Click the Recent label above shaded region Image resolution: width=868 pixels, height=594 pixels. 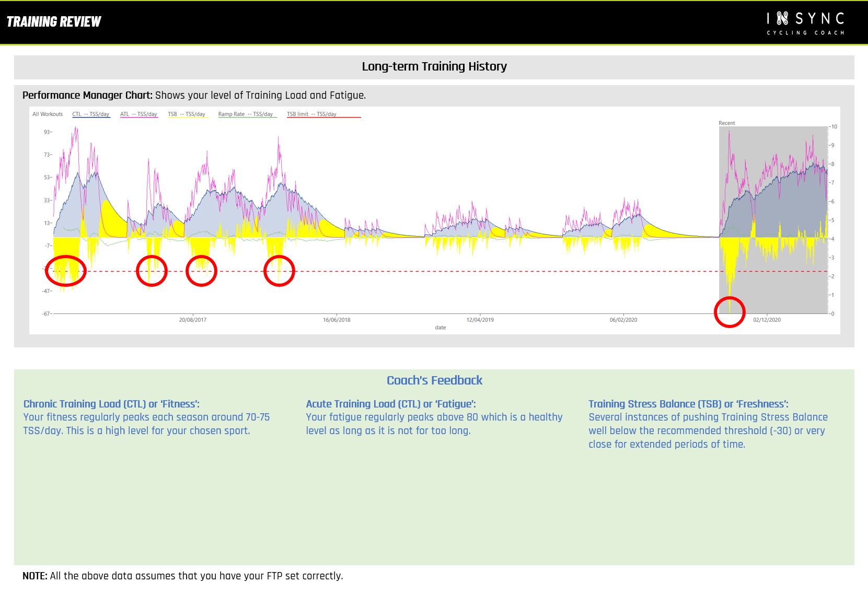tap(726, 123)
